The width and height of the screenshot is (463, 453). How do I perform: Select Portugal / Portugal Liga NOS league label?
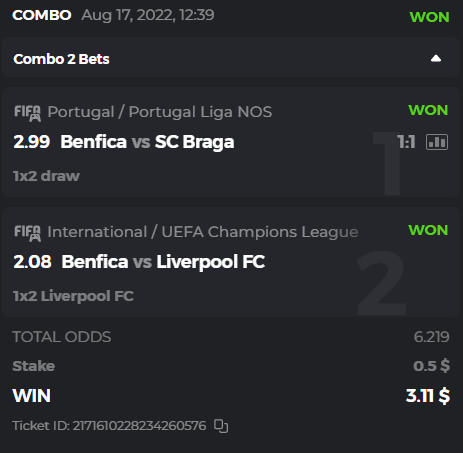click(160, 112)
